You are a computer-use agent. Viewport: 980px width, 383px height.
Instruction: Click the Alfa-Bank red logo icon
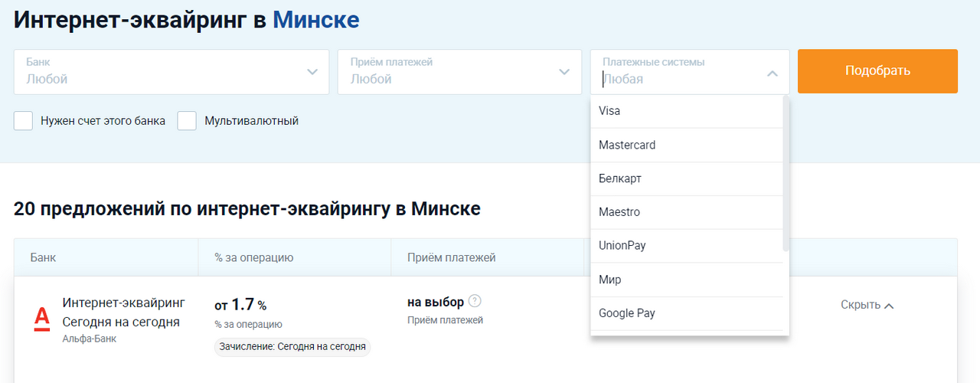point(42,319)
